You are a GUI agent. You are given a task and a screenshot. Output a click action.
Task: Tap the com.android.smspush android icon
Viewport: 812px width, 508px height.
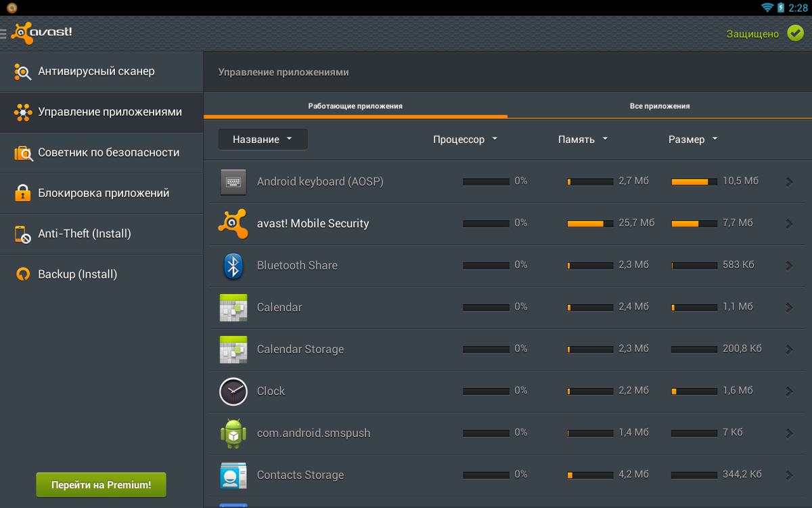(x=233, y=433)
